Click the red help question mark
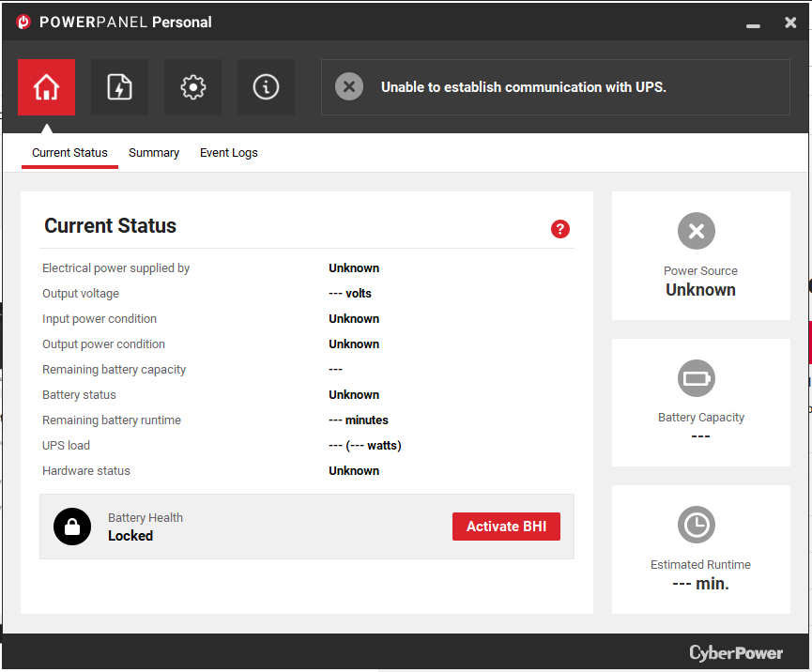 click(560, 229)
